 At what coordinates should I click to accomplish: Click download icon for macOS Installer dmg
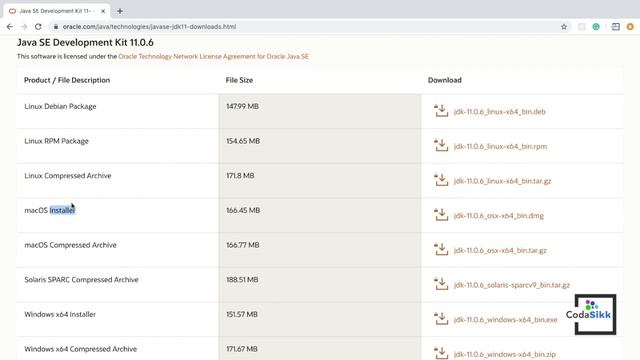click(441, 215)
